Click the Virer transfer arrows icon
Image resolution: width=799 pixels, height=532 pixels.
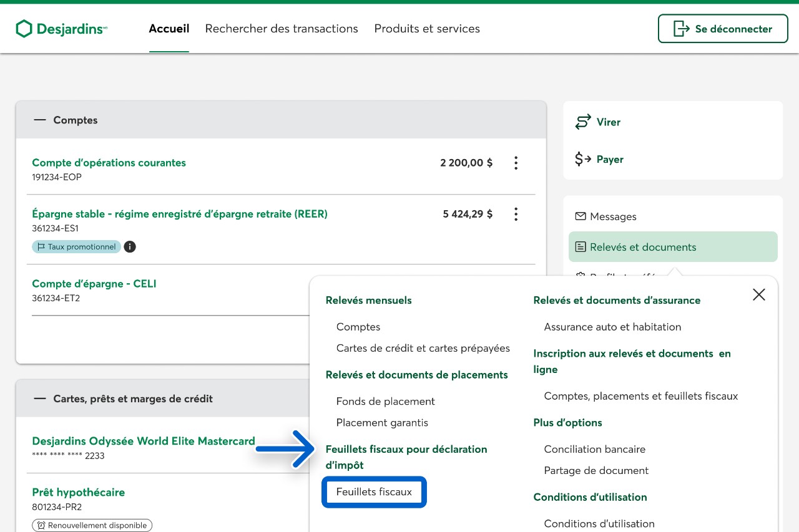pyautogui.click(x=582, y=122)
